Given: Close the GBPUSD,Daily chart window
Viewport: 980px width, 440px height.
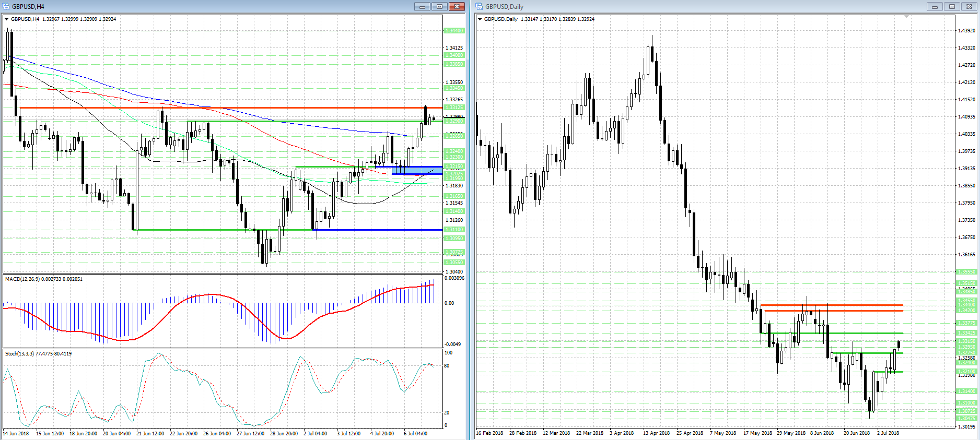Looking at the screenshot, I should [x=969, y=6].
